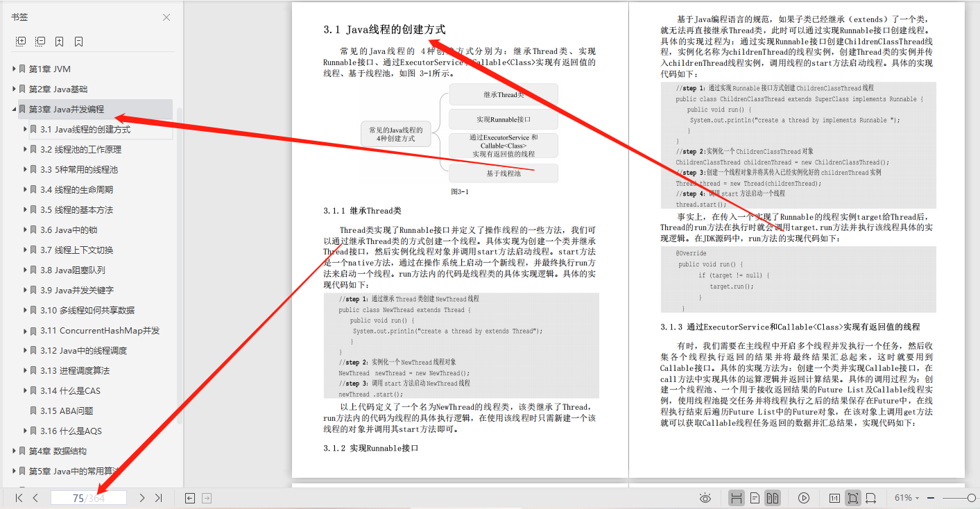Jump to the last page

(159, 498)
